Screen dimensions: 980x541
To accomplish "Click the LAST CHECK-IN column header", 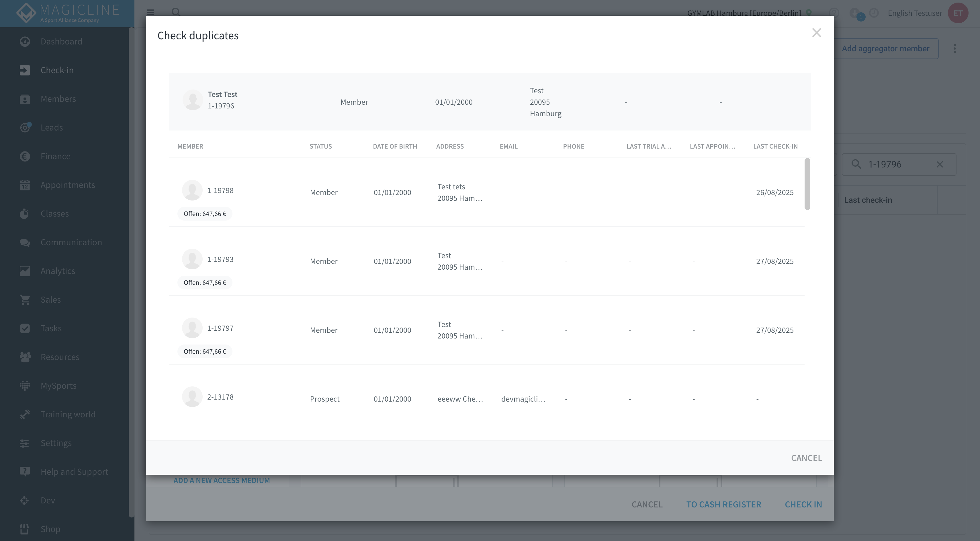I will 775,146.
